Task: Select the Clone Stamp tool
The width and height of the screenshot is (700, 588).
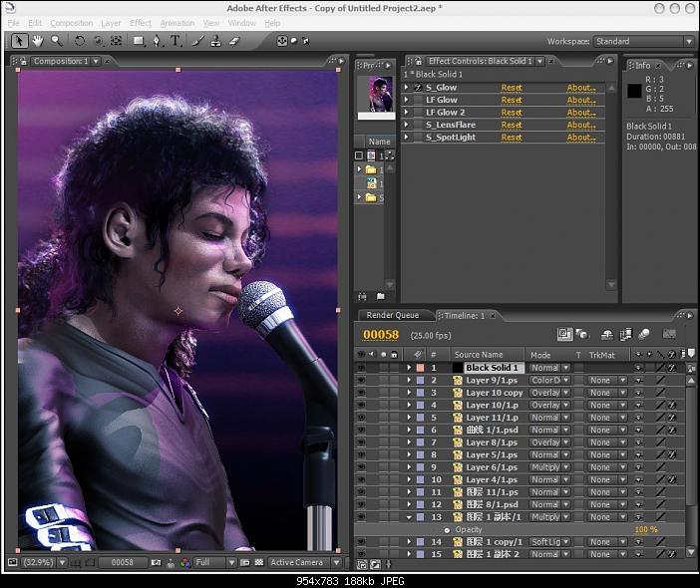Action: (216, 41)
